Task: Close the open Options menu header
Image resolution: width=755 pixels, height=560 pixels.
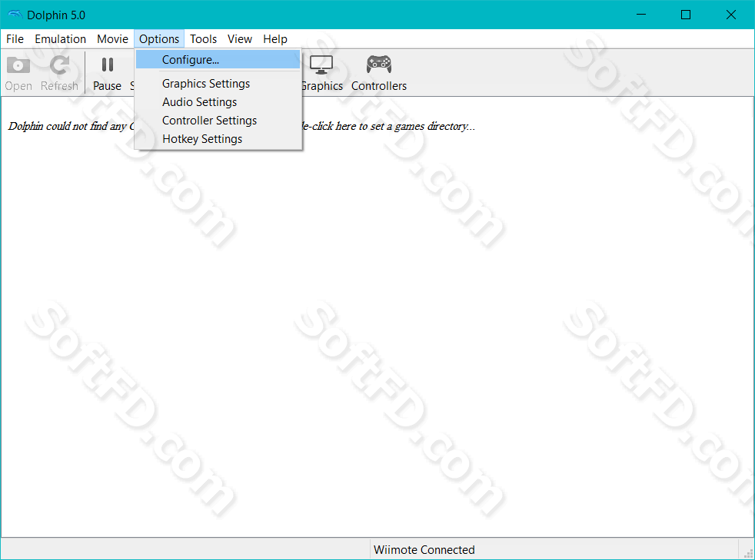Action: coord(159,39)
